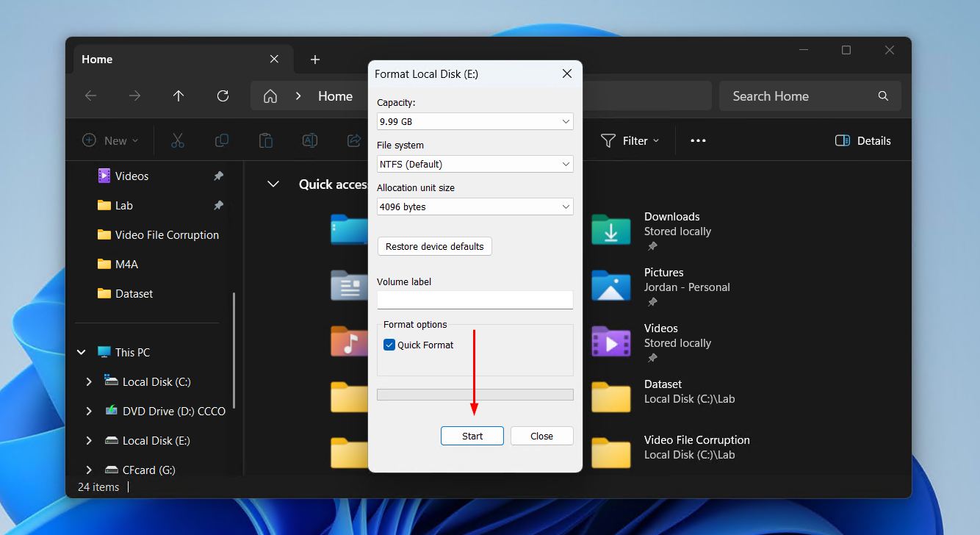Click the Home icon in address bar
This screenshot has height=535, width=980.
point(270,96)
